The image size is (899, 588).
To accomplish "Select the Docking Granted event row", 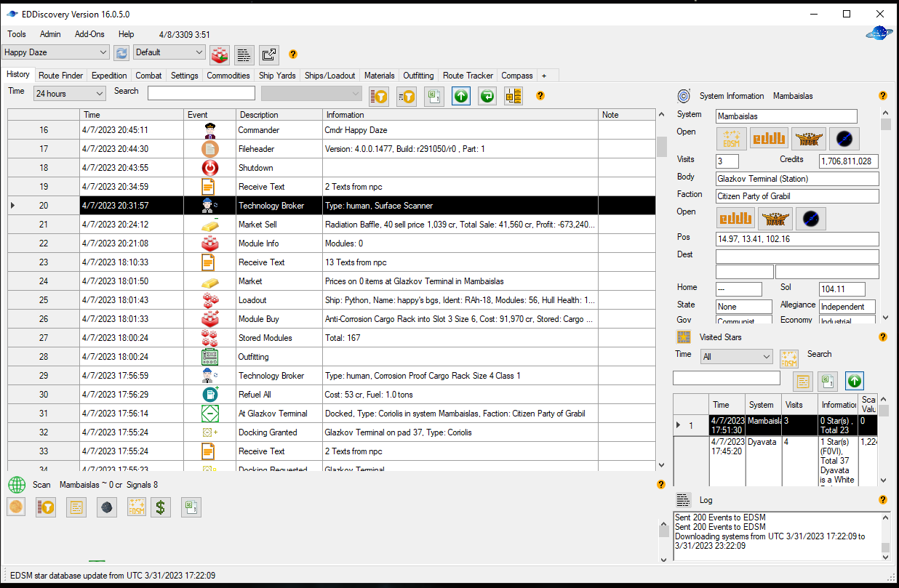I will click(x=331, y=432).
